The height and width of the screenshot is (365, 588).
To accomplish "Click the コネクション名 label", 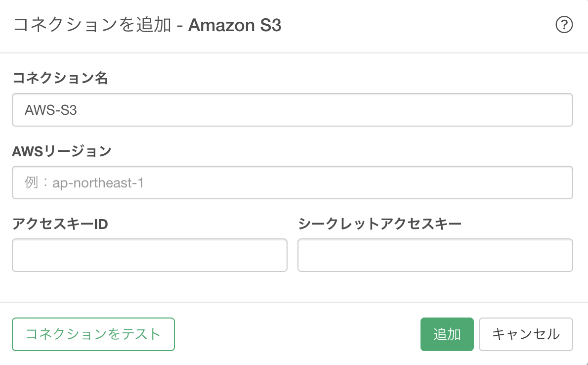I will click(60, 78).
